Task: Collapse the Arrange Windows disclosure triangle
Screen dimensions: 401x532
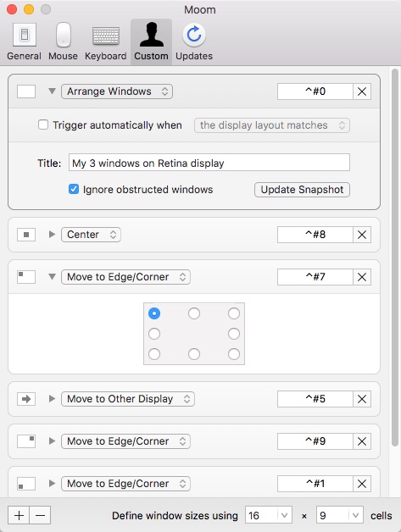Action: (x=52, y=91)
